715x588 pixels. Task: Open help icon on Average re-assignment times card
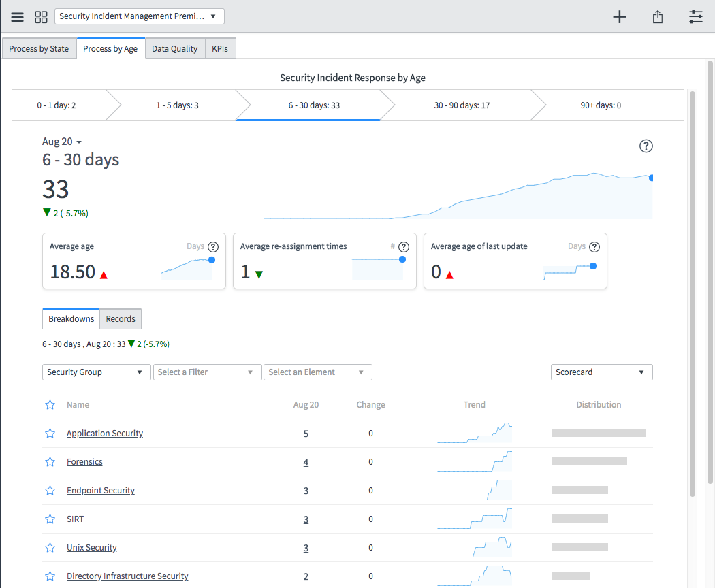pos(404,246)
